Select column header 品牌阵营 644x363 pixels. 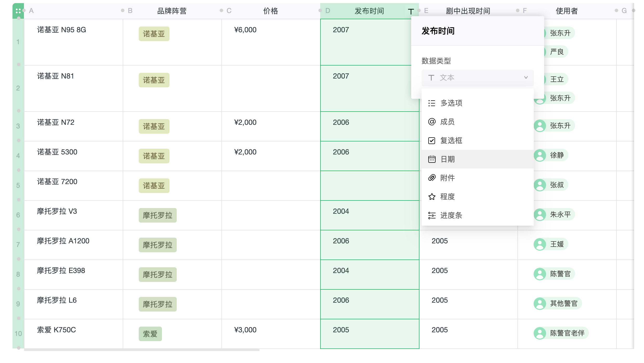pos(172,11)
